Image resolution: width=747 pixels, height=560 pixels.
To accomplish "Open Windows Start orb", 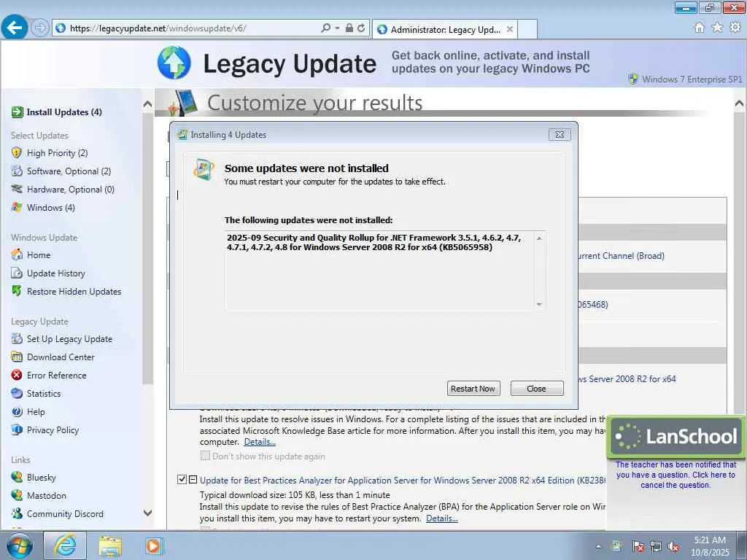I will tap(20, 545).
